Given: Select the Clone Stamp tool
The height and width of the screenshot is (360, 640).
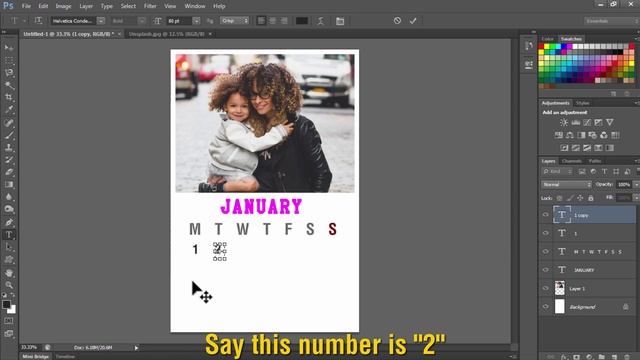Looking at the screenshot, I should [x=9, y=147].
